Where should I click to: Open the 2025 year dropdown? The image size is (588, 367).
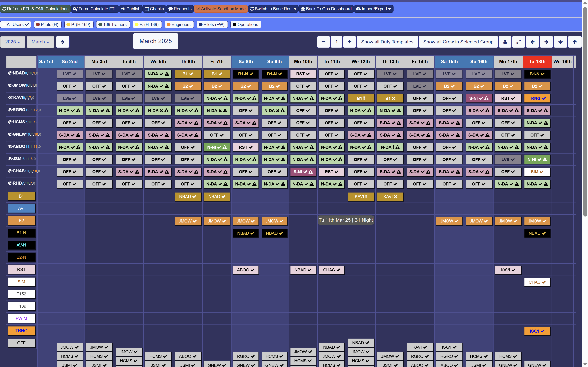pos(13,42)
